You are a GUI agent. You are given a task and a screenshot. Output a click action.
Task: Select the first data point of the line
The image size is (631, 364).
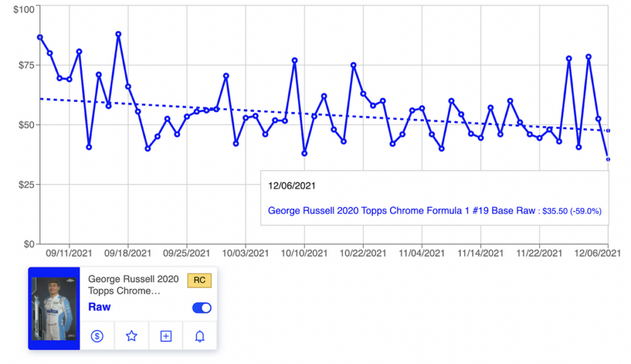pyautogui.click(x=40, y=38)
